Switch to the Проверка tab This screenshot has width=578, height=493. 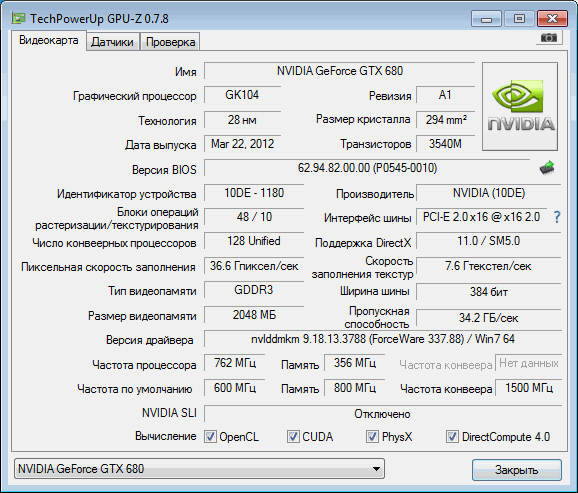(170, 42)
